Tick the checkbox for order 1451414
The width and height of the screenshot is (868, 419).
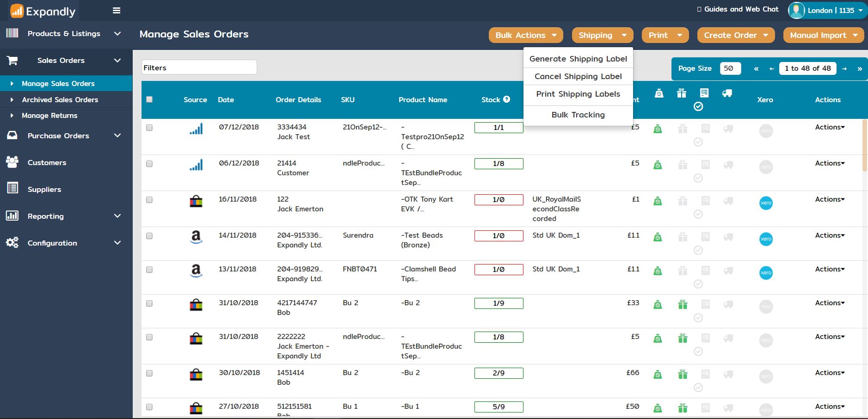(149, 373)
